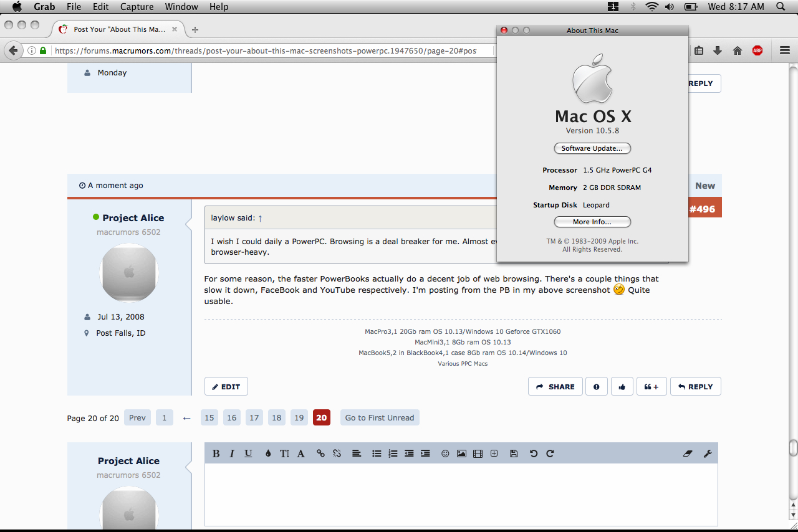The height and width of the screenshot is (532, 798).
Task: Open the File menu
Action: pyautogui.click(x=74, y=7)
